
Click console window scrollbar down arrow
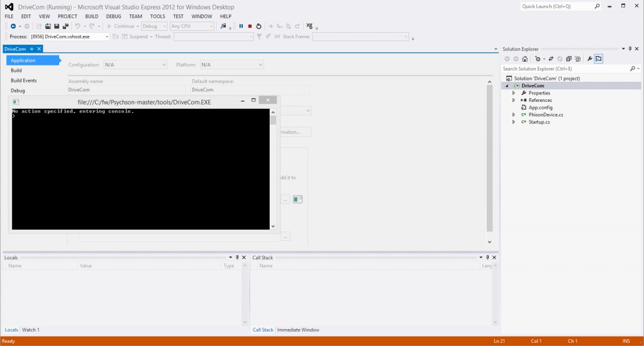pos(273,226)
